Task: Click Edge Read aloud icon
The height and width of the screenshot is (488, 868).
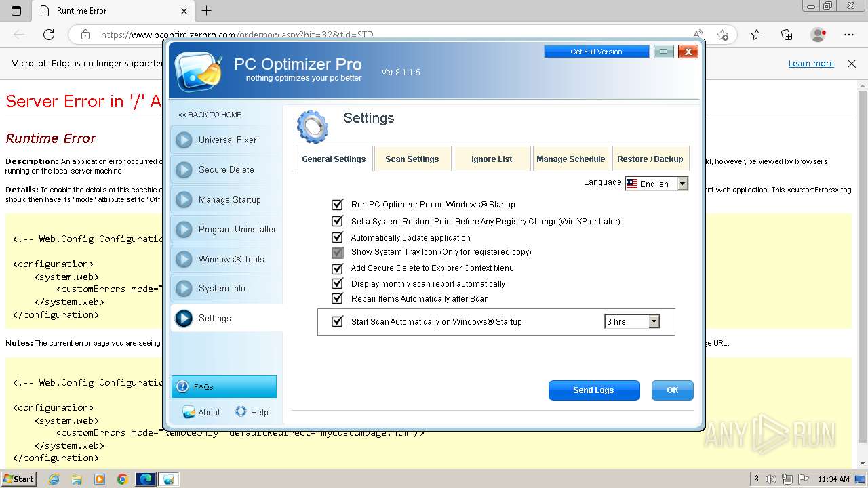Action: click(x=698, y=35)
